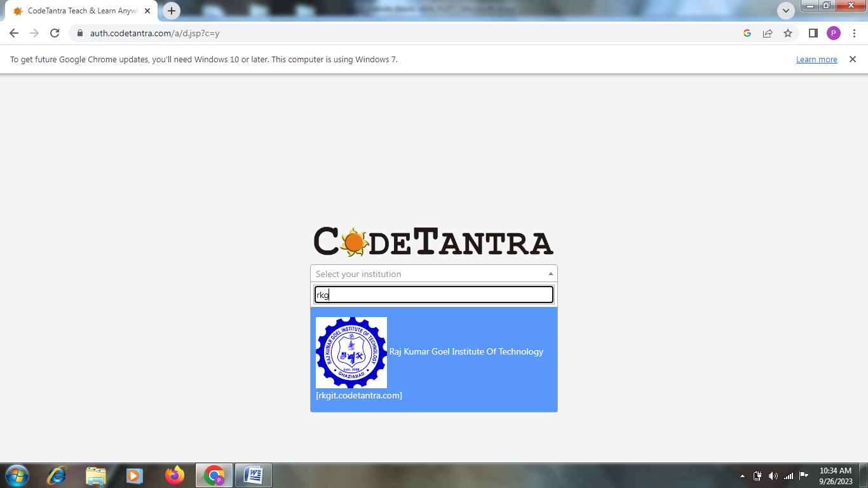This screenshot has height=488, width=868.
Task: Open the Chrome three-dot menu
Action: 854,33
